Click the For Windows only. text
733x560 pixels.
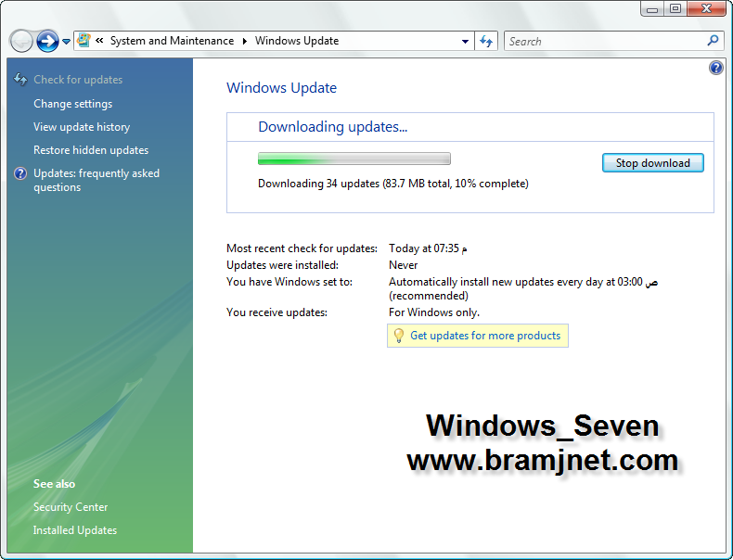coord(434,312)
